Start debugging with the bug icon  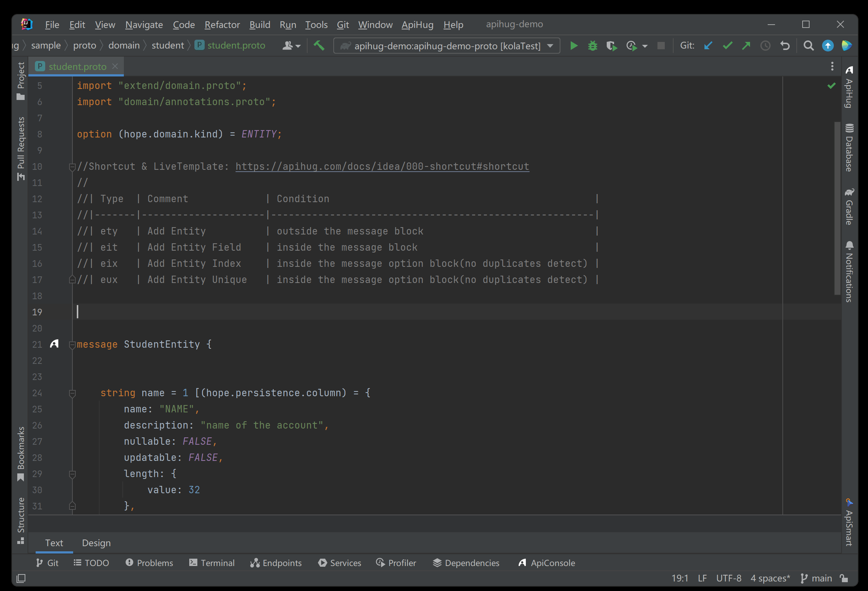point(593,46)
